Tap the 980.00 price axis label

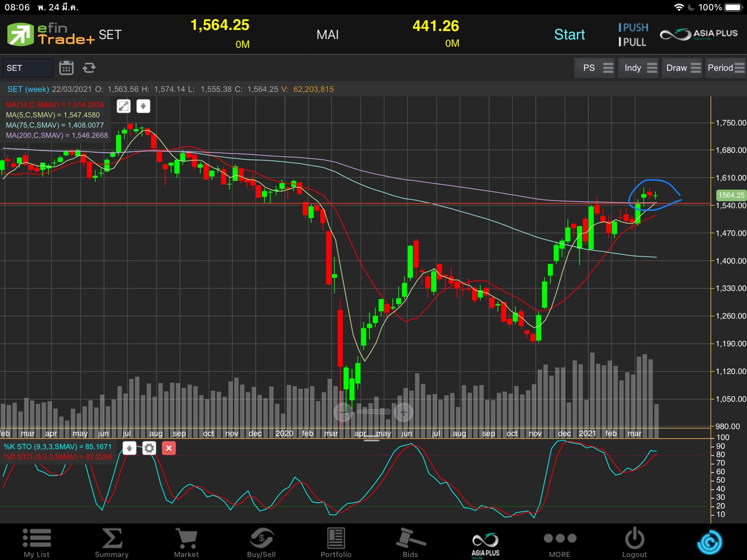[728, 426]
